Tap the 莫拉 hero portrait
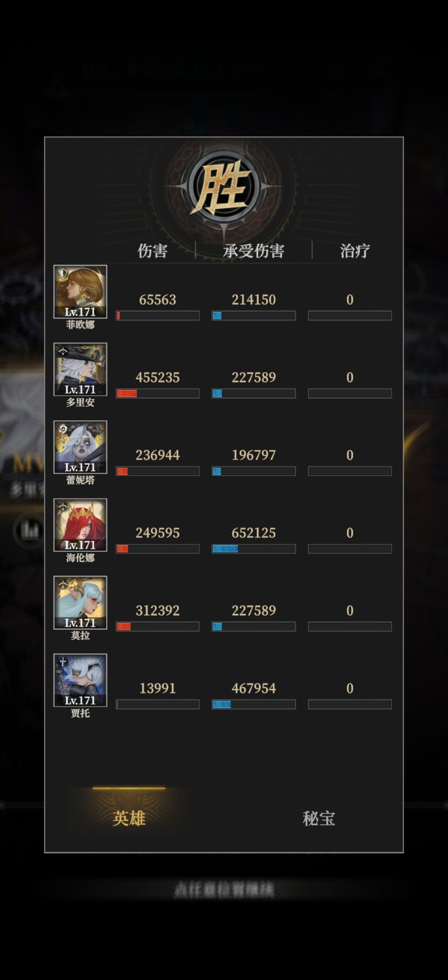The height and width of the screenshot is (980, 448). point(80,603)
